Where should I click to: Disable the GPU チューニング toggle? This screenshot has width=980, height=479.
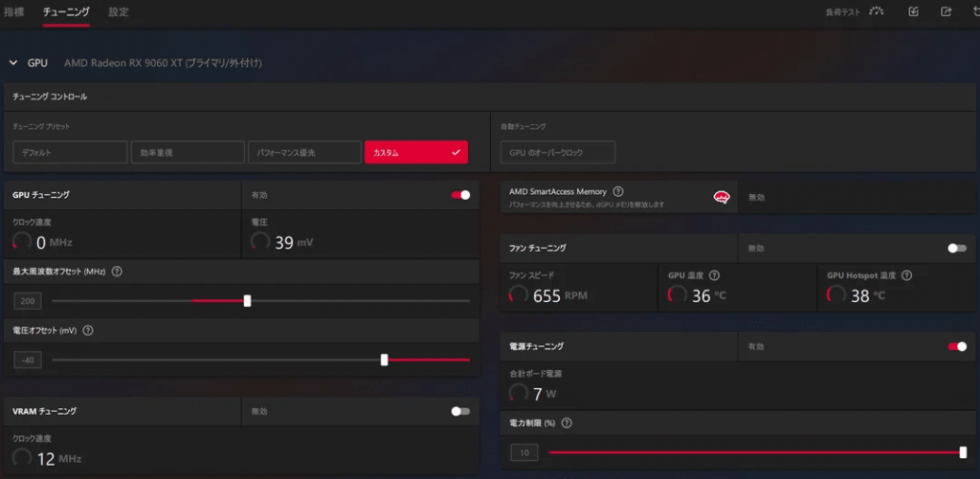[460, 195]
